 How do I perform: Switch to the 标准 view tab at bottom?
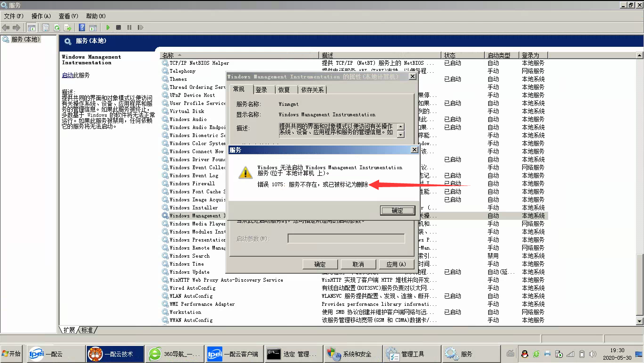pyautogui.click(x=87, y=330)
